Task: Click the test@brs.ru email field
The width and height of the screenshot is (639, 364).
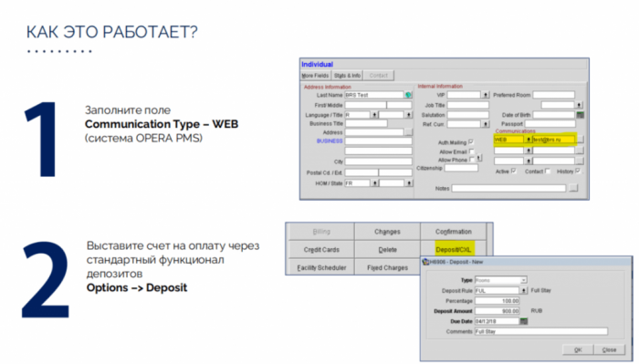Action: pos(553,140)
